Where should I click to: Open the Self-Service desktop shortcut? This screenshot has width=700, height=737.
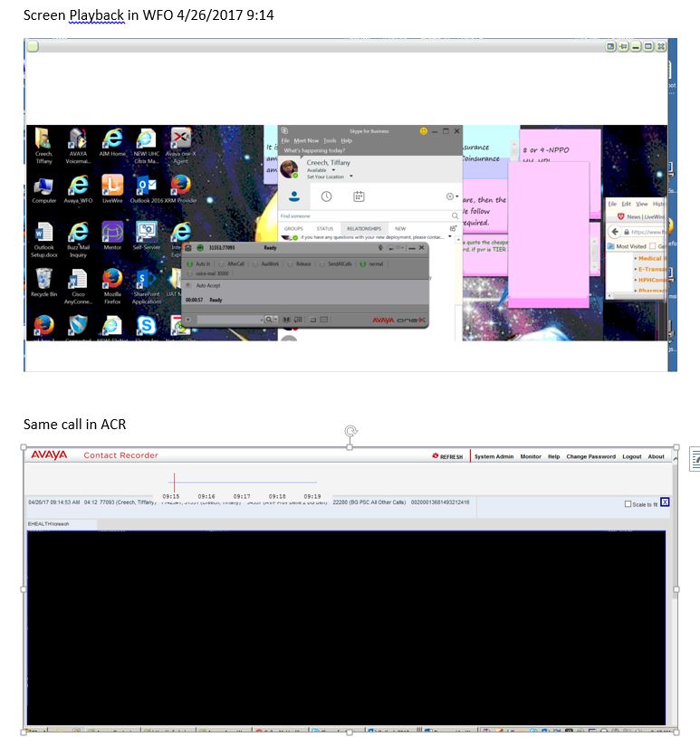click(x=146, y=236)
